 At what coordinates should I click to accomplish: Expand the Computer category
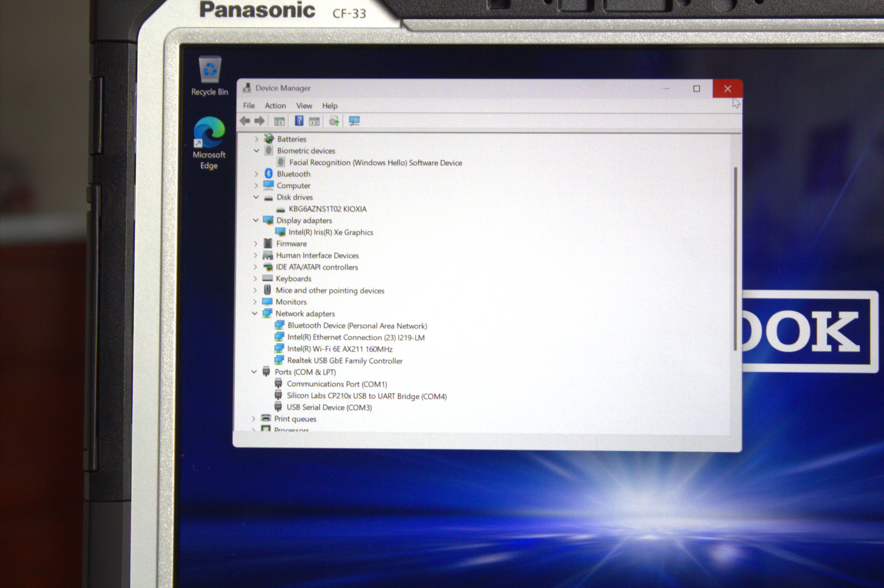click(256, 186)
